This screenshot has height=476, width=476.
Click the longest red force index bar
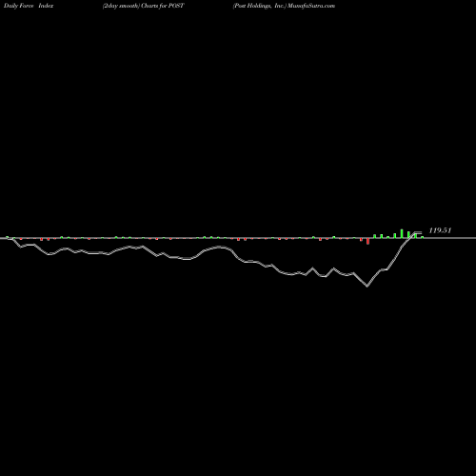[367, 241]
